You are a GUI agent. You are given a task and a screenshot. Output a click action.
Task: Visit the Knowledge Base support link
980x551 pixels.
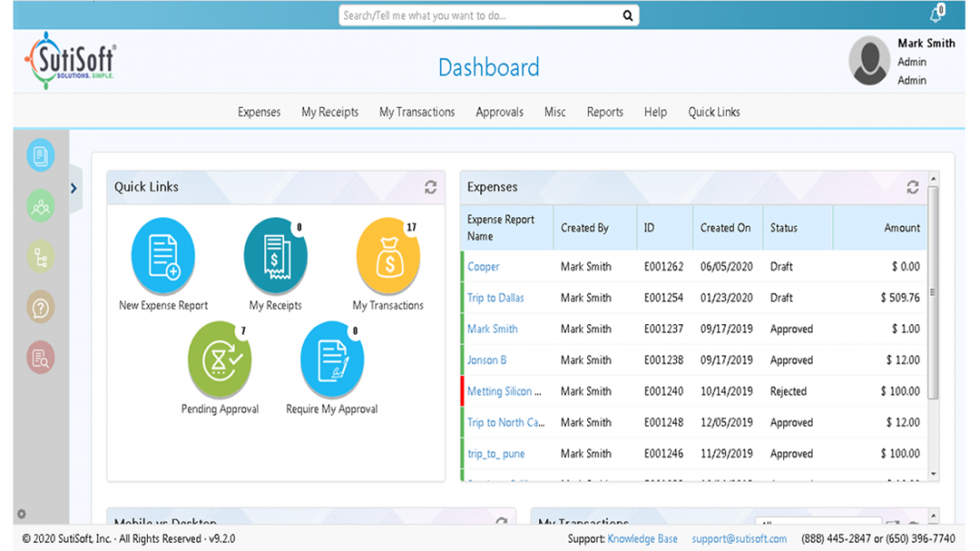(x=642, y=539)
